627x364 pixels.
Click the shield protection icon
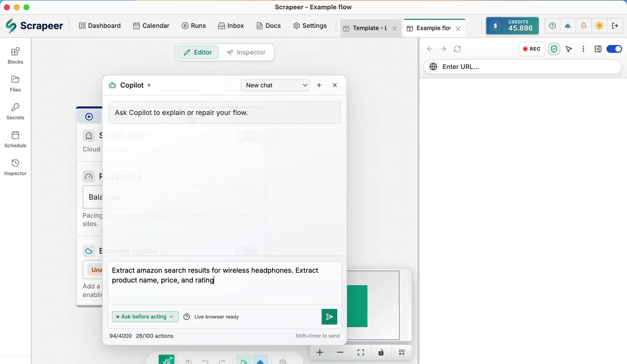coord(554,49)
